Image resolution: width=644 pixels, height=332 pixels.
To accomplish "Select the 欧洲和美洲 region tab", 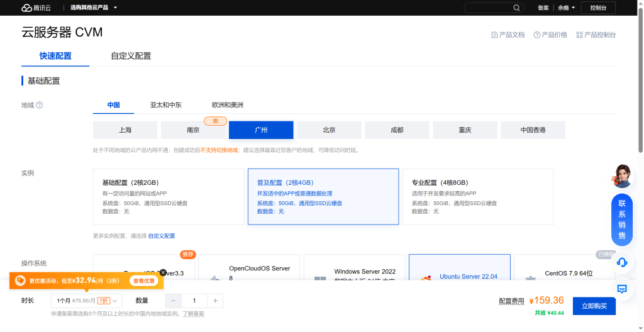I will click(228, 105).
